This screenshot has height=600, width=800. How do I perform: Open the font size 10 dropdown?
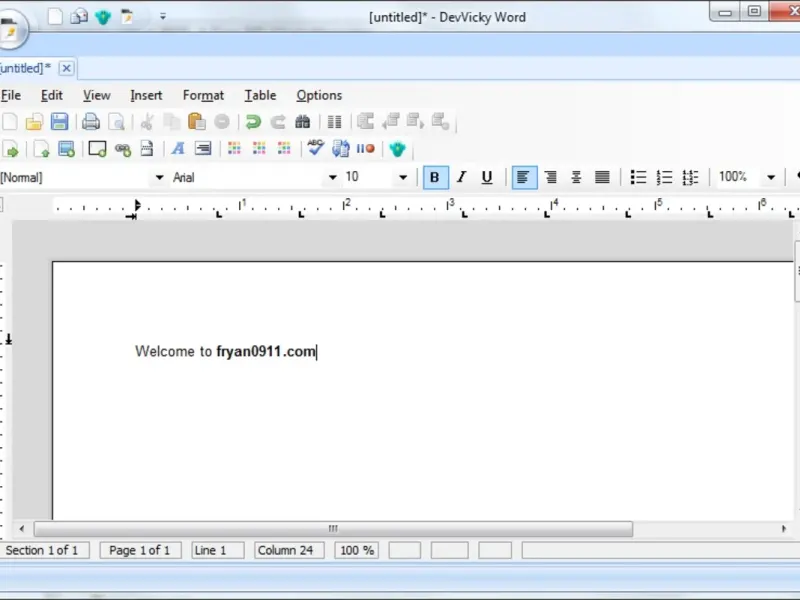[x=403, y=178]
